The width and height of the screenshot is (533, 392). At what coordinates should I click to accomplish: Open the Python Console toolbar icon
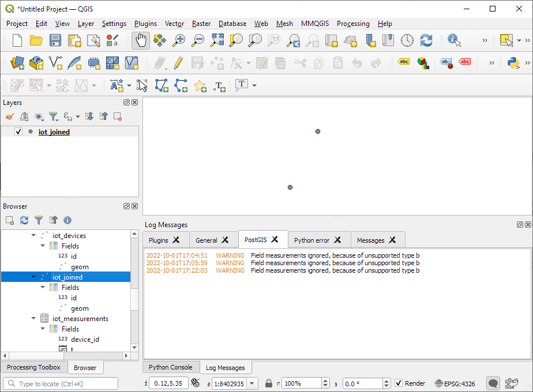pyautogui.click(x=513, y=63)
